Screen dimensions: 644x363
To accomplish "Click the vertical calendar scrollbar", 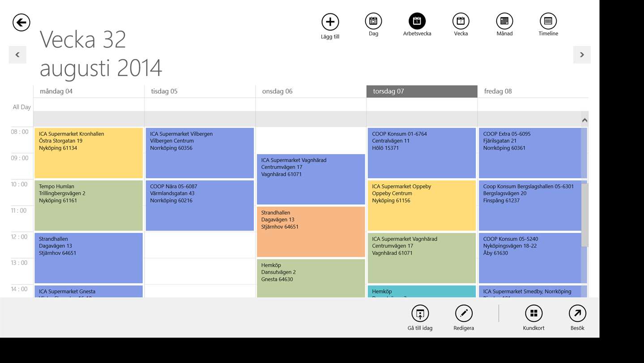I will coord(584,215).
